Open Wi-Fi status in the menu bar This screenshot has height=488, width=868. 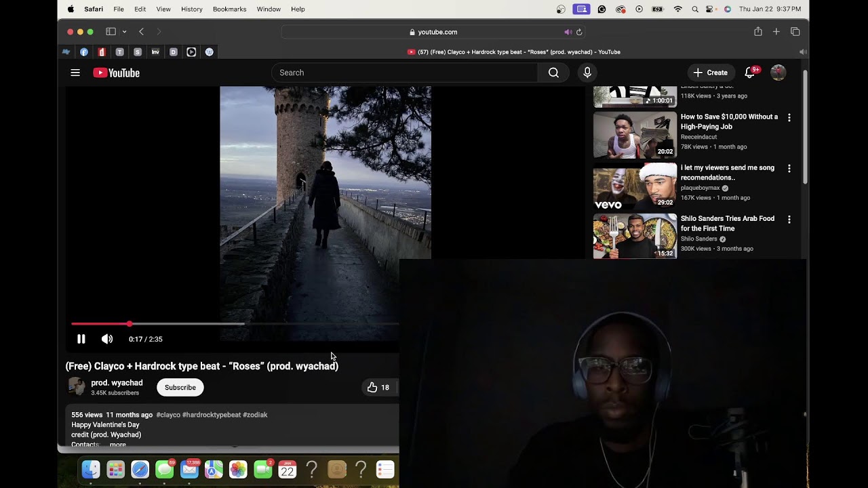tap(677, 9)
